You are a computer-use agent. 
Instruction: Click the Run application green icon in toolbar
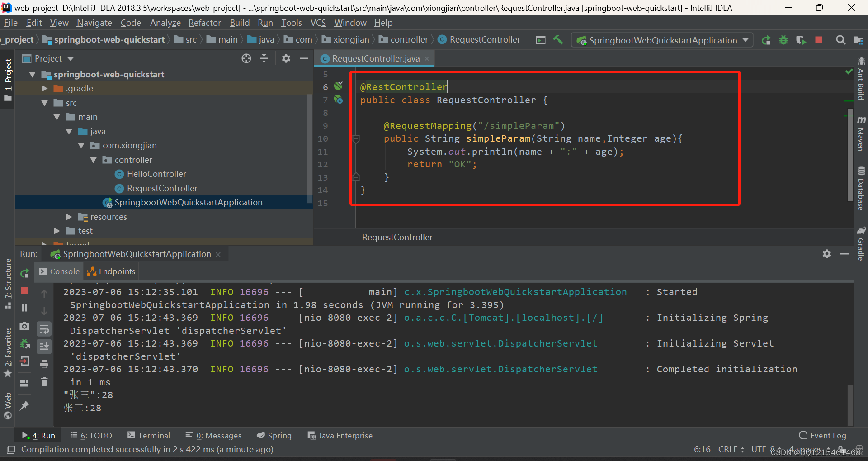coord(766,40)
